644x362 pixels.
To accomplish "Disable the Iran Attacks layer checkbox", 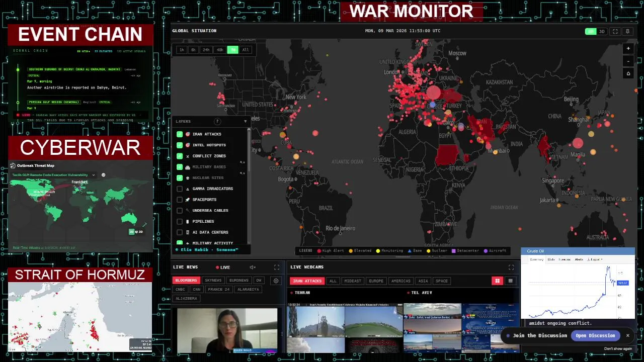I will 180,134.
